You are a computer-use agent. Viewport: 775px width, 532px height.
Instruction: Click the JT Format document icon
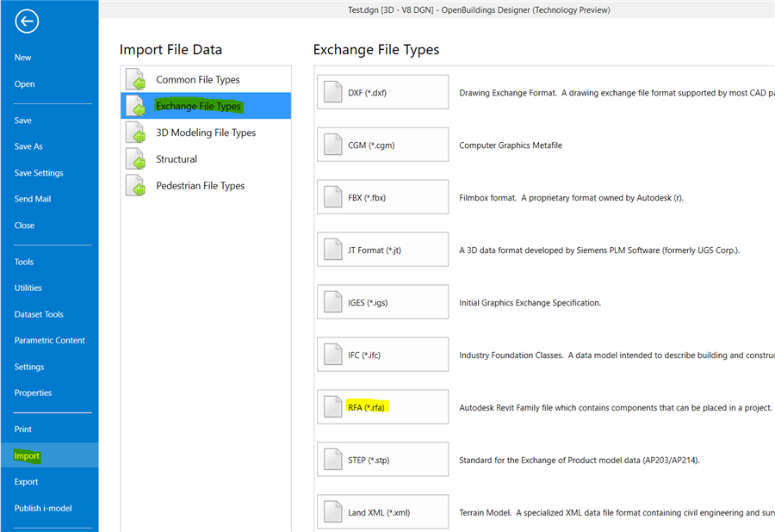332,250
